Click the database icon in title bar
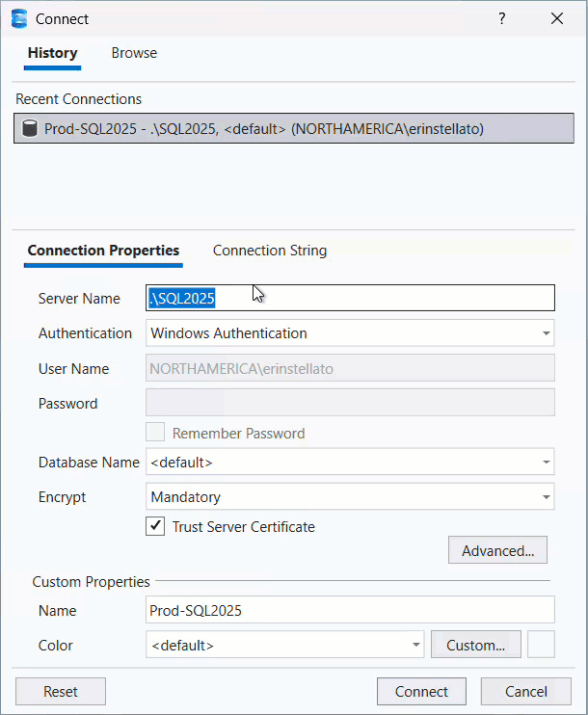 pos(18,18)
